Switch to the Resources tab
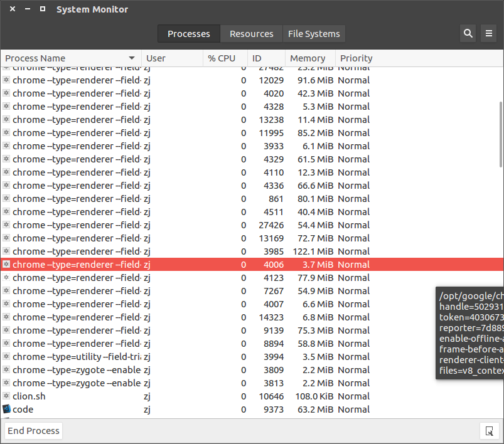Image resolution: width=504 pixels, height=444 pixels. (x=251, y=34)
